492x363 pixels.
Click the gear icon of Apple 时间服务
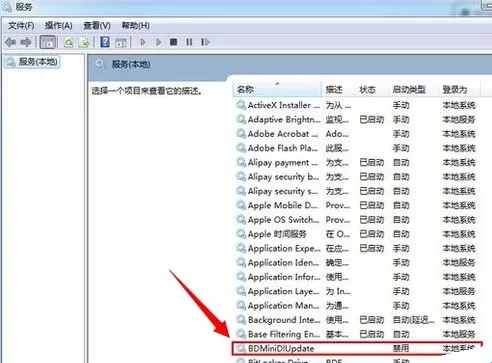pyautogui.click(x=241, y=234)
